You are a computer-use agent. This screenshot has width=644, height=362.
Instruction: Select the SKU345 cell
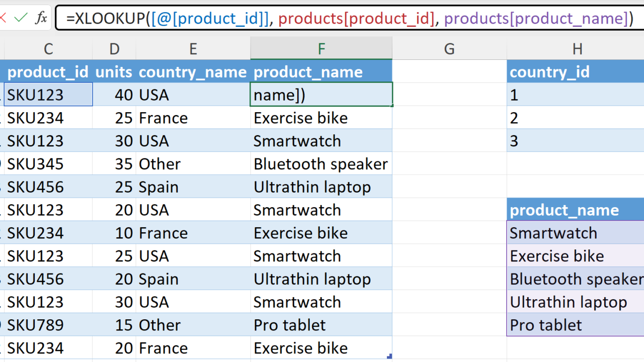[x=48, y=164]
